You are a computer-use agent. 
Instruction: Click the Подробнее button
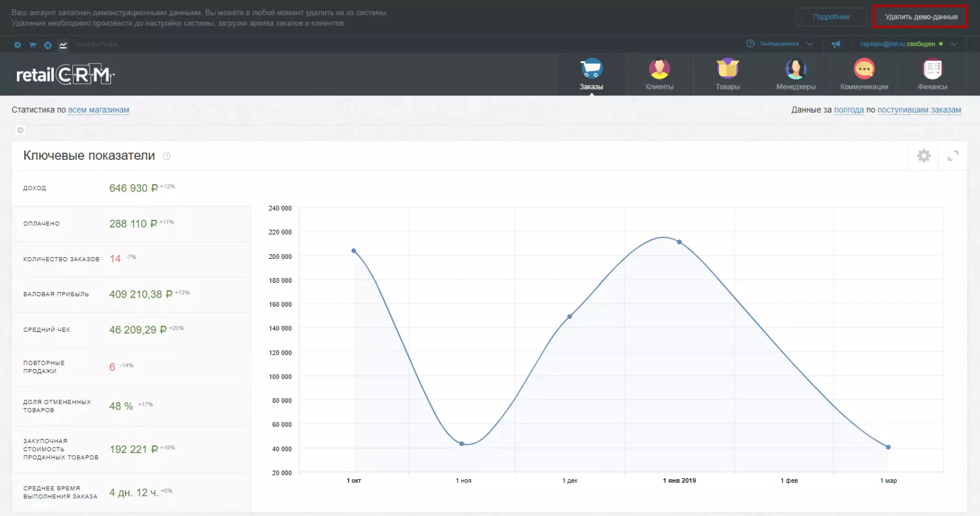(x=831, y=17)
